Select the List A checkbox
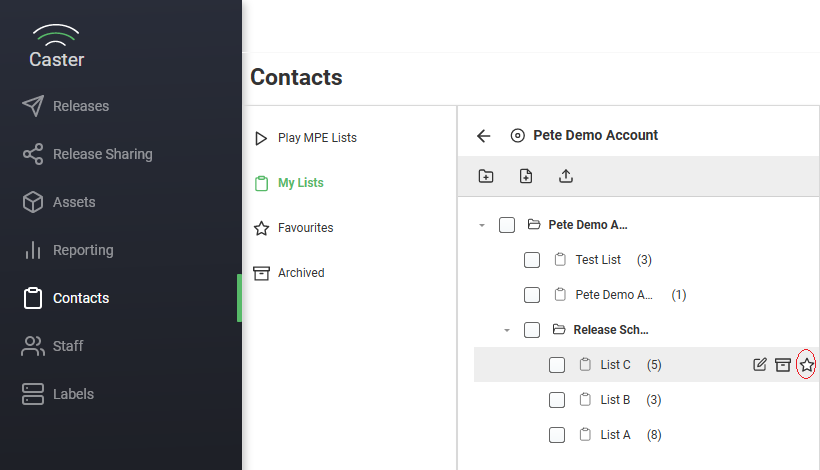This screenshot has height=470, width=820. click(x=557, y=435)
